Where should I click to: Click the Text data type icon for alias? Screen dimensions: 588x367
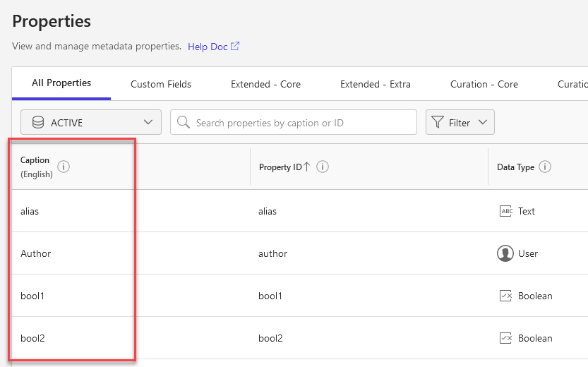[x=505, y=211]
